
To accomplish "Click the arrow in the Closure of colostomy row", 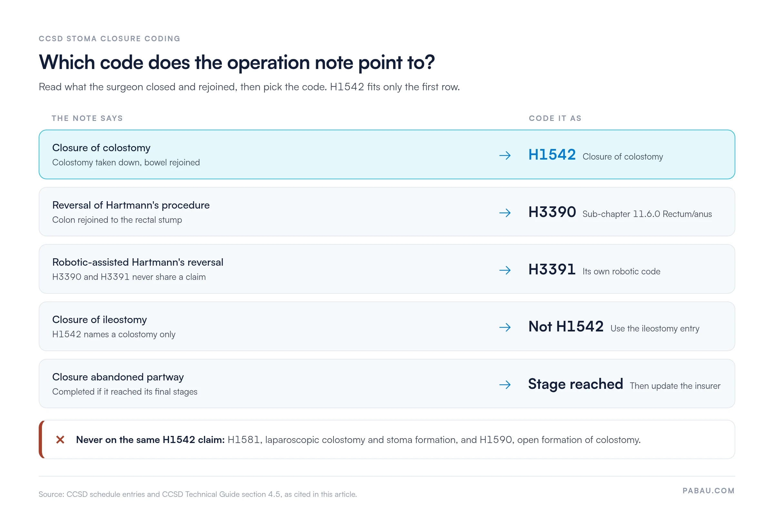I will coord(505,155).
